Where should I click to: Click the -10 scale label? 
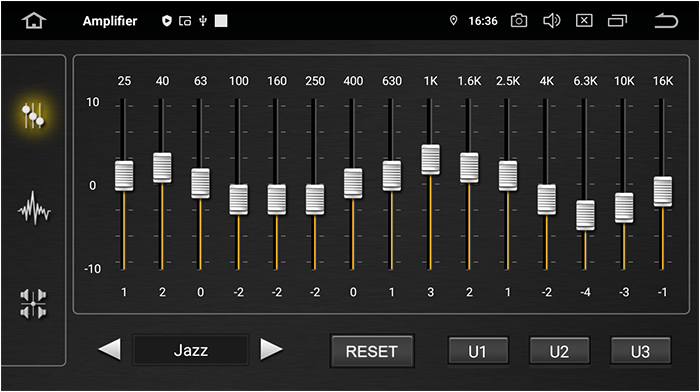[x=92, y=269]
